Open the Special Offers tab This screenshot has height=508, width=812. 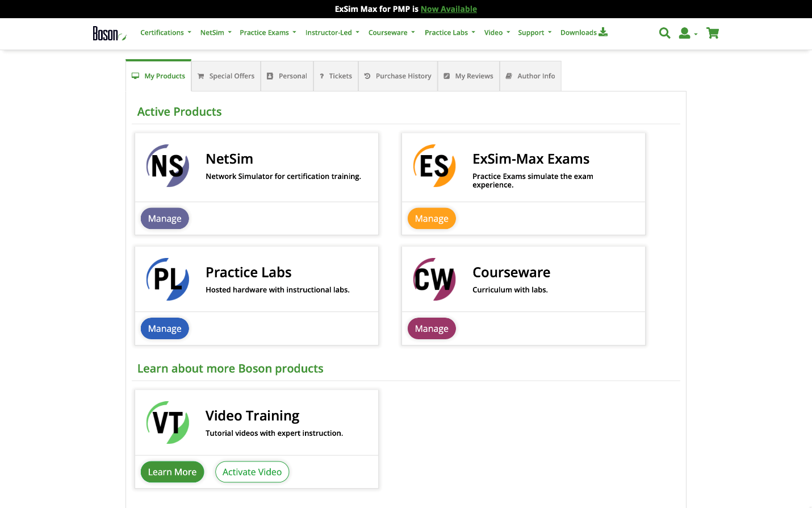click(226, 76)
